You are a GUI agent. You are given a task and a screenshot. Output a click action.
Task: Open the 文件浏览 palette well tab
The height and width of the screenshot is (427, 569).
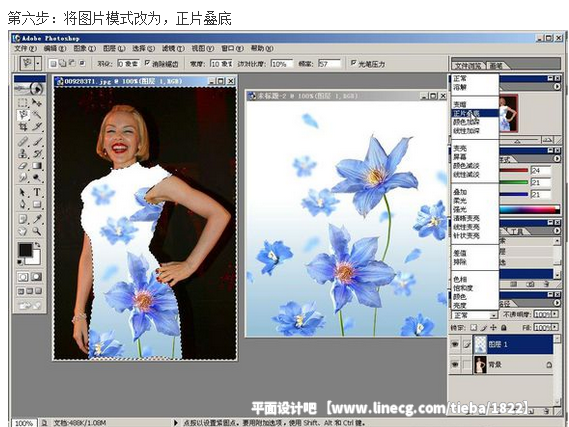click(x=468, y=66)
